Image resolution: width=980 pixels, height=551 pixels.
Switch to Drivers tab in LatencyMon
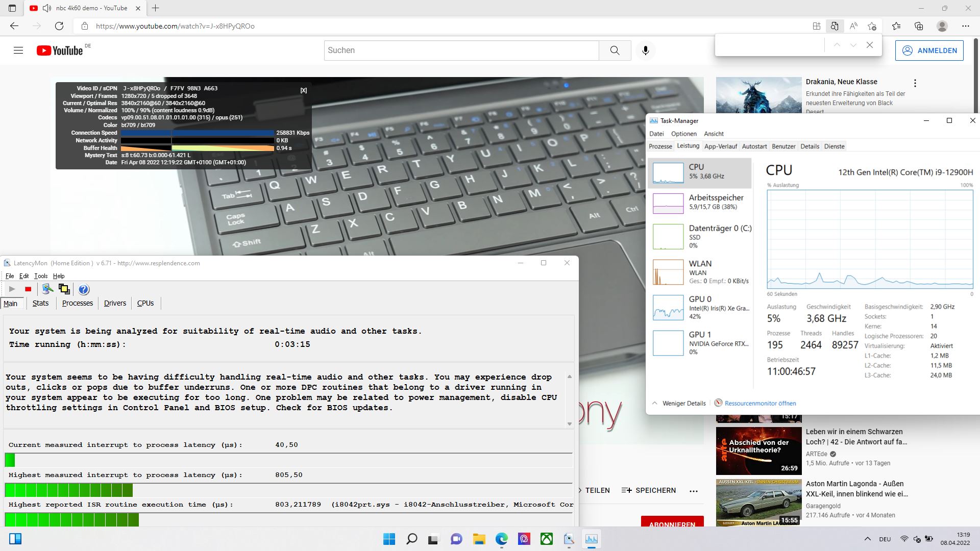click(x=115, y=303)
